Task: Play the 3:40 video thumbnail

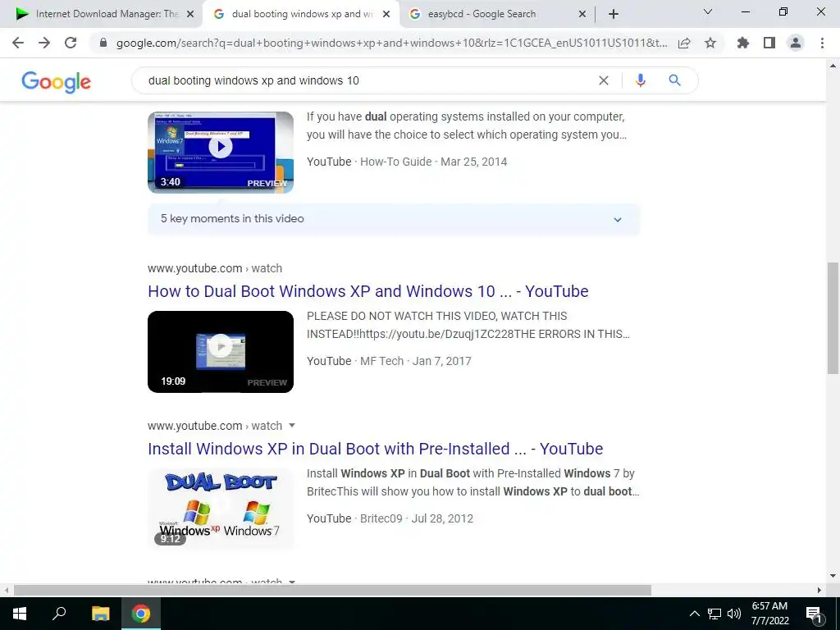Action: [x=221, y=152]
